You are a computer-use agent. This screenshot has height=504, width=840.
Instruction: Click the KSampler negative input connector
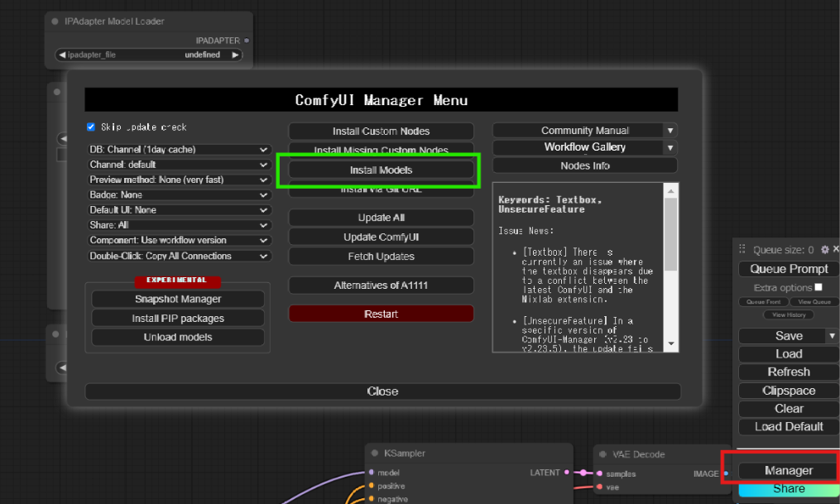372,499
